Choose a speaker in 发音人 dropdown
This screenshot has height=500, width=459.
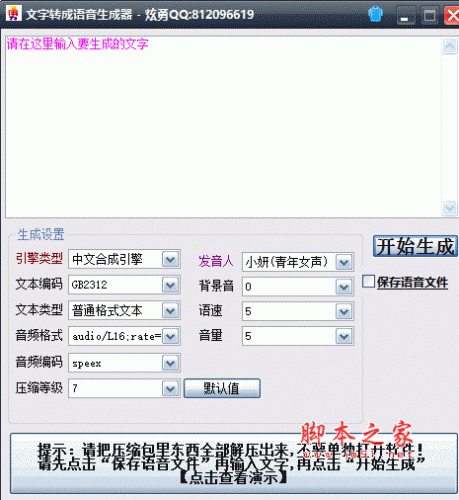pos(344,262)
